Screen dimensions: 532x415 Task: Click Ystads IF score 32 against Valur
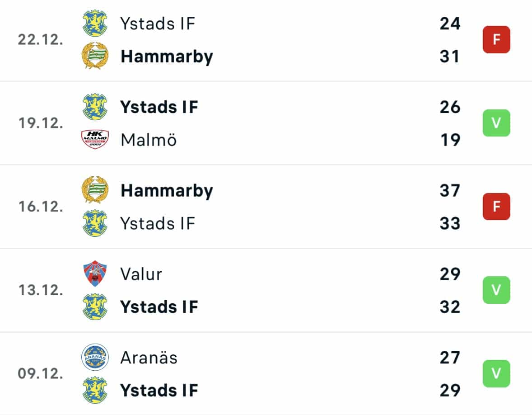[450, 307]
